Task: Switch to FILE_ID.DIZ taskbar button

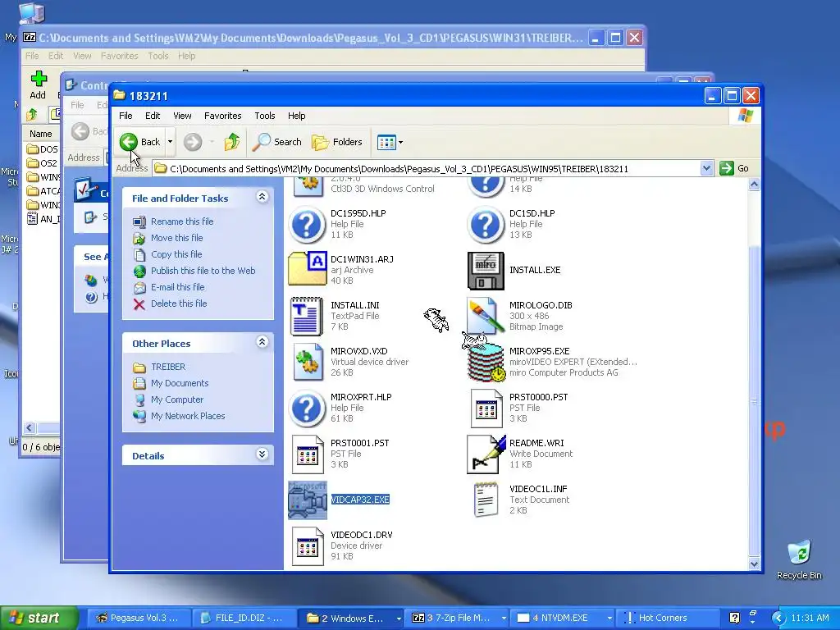Action: (244, 618)
